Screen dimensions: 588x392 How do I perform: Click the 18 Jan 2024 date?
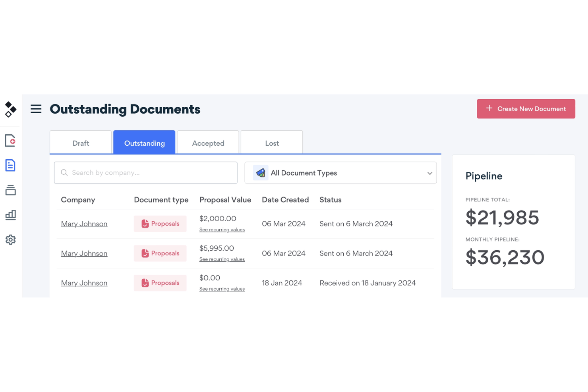[x=282, y=283]
